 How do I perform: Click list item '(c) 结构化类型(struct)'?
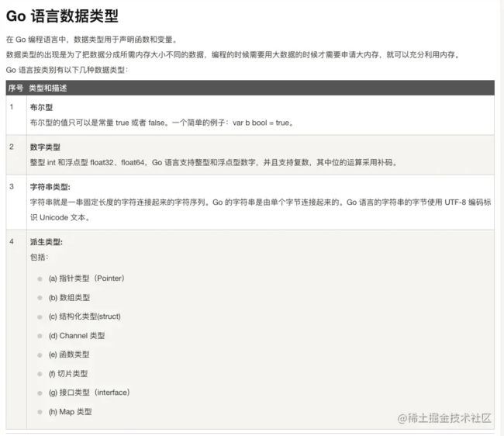85,317
